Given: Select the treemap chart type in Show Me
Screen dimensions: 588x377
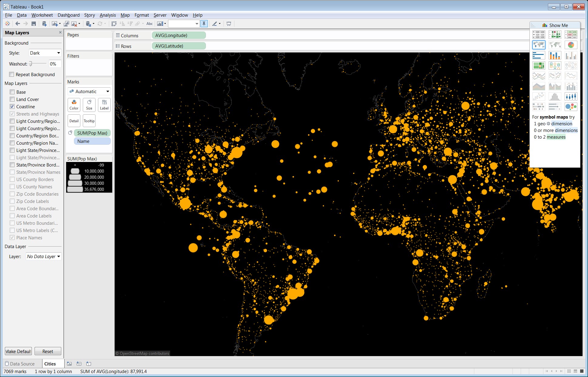Looking at the screenshot, I should (539, 65).
